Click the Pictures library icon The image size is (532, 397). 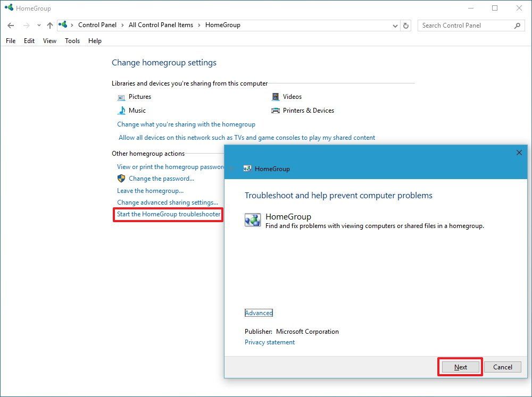(x=121, y=98)
